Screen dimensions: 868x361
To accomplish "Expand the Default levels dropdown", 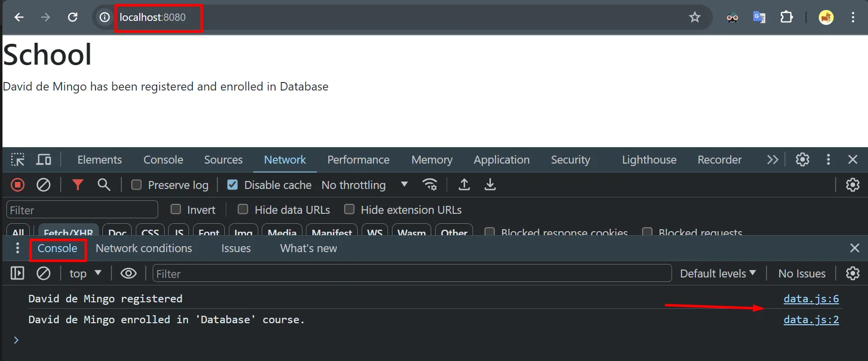I will [717, 273].
